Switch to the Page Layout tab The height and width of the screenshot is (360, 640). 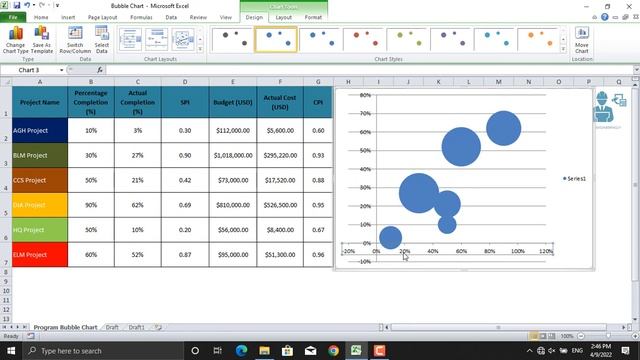[x=102, y=17]
